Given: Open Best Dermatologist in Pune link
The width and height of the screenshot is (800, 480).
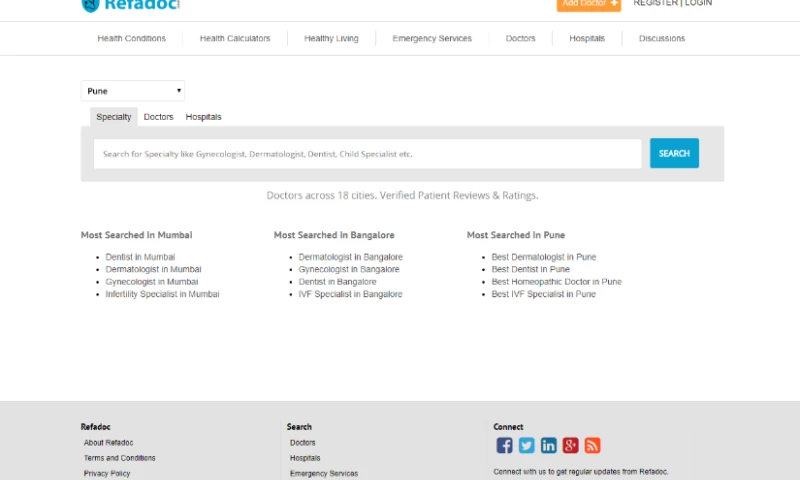Looking at the screenshot, I should (544, 257).
